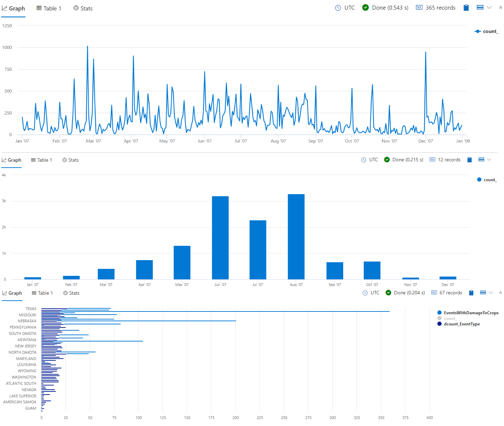Image resolution: width=504 pixels, height=426 pixels.
Task: Click the Jun '07 bar in bar chart
Action: point(220,238)
